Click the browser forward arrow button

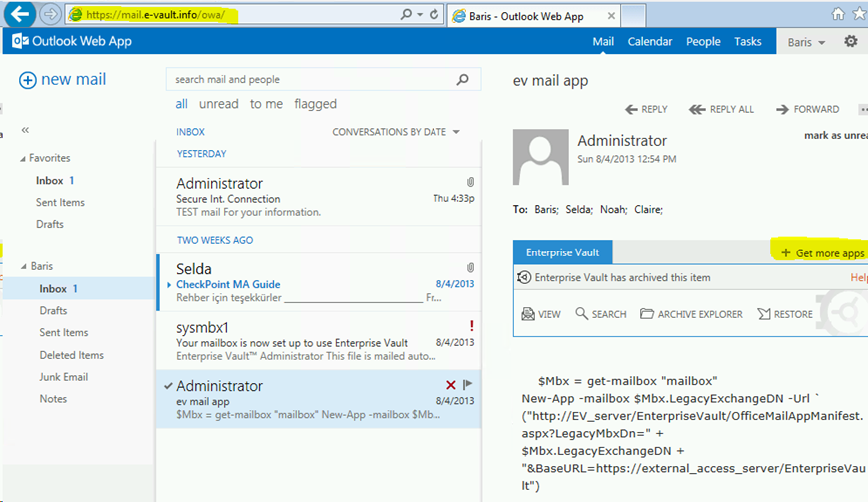coord(50,14)
